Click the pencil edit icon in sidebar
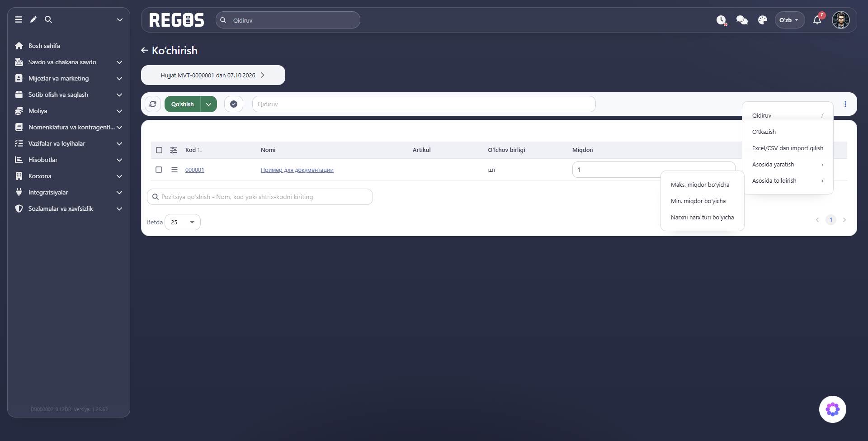The image size is (868, 441). pyautogui.click(x=33, y=19)
